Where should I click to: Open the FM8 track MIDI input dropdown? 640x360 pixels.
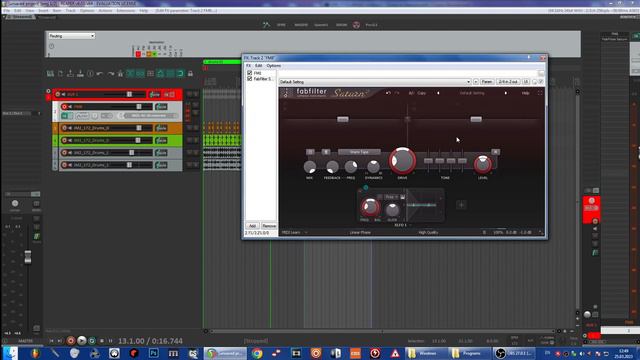click(151, 116)
